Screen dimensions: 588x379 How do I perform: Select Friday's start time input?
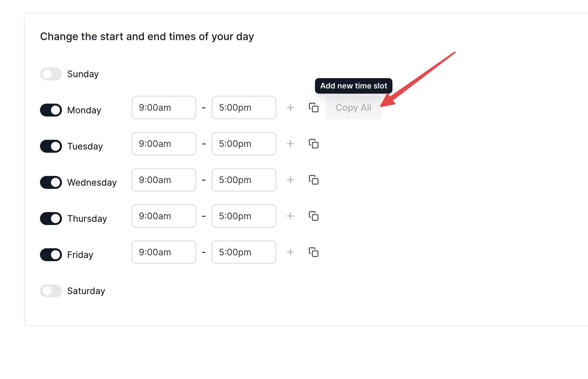click(164, 252)
